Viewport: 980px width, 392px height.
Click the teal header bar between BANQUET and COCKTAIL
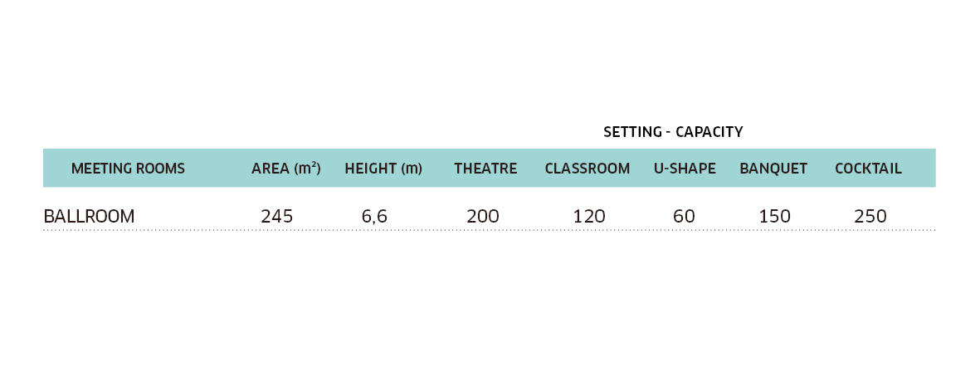pos(822,169)
